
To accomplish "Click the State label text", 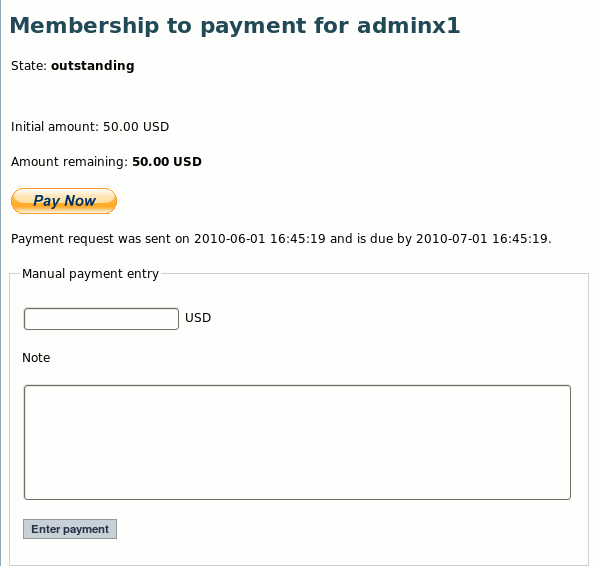I will click(29, 66).
